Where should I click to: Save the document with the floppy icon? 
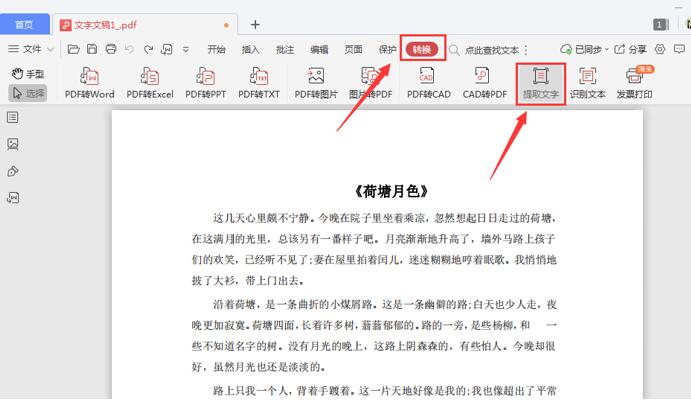(x=92, y=49)
